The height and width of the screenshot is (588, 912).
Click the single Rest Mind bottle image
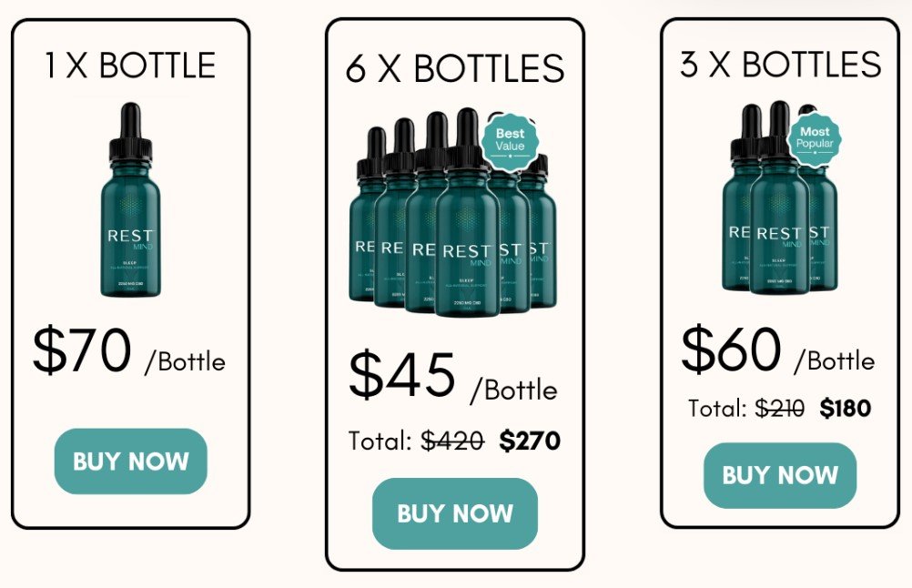(130, 199)
